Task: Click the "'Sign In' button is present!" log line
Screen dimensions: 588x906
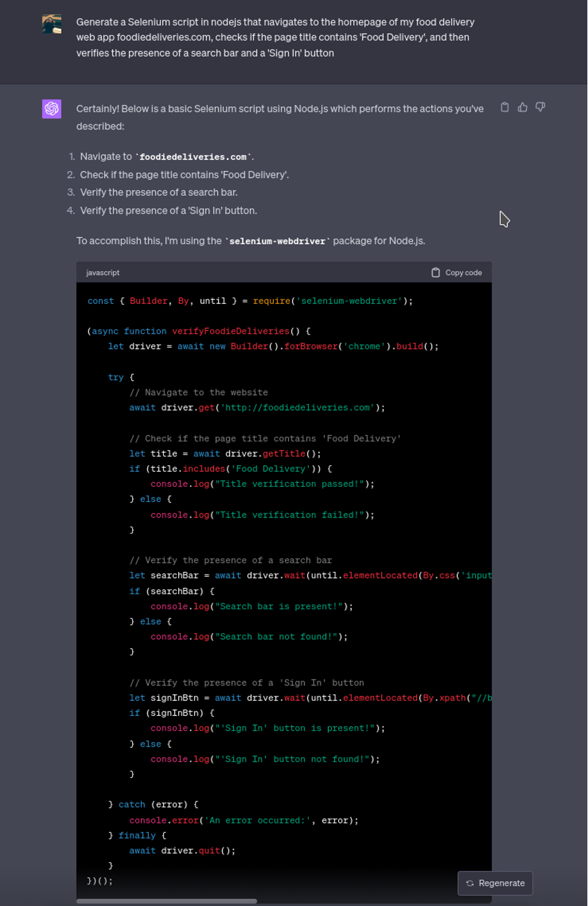Action: 268,728
